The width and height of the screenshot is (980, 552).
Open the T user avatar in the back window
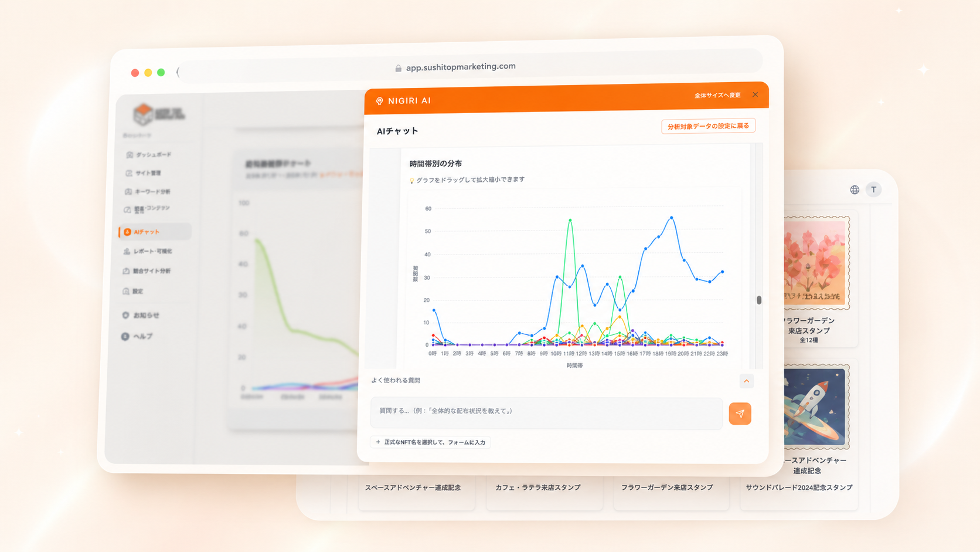click(x=873, y=189)
